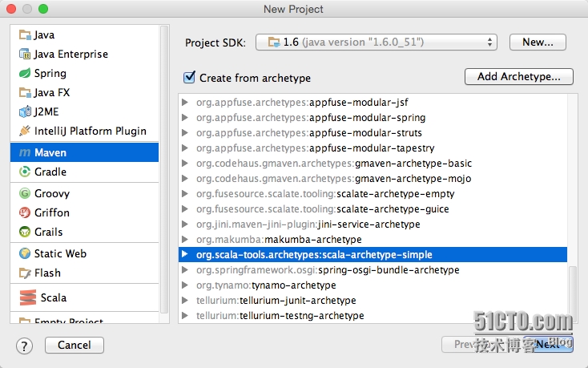Choose the J2ME phone icon

click(x=25, y=111)
